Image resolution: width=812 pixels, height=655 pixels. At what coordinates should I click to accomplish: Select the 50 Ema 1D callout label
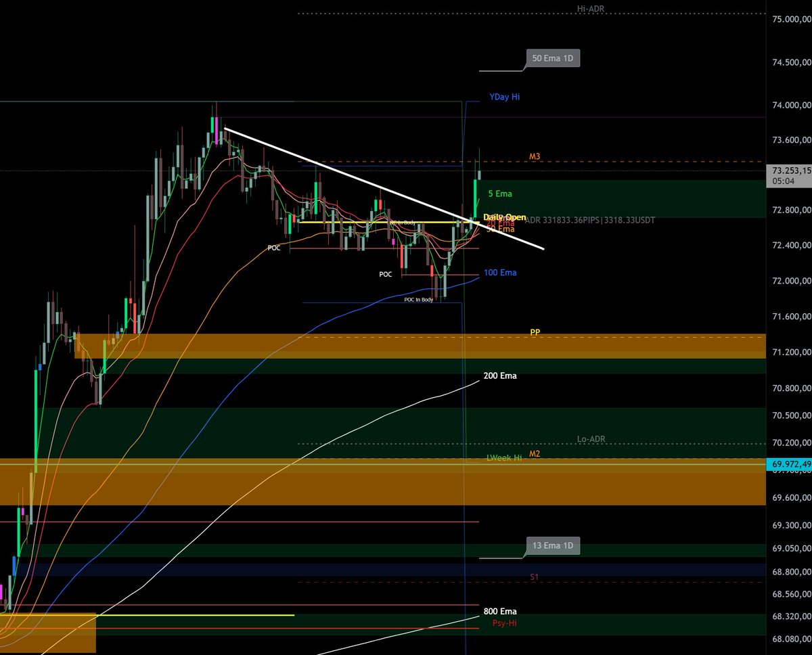point(554,59)
